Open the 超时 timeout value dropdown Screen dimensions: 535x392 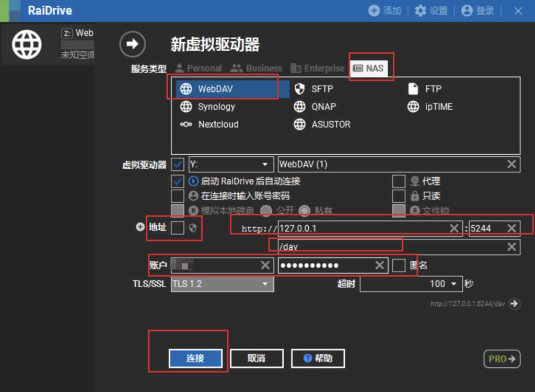tap(453, 284)
